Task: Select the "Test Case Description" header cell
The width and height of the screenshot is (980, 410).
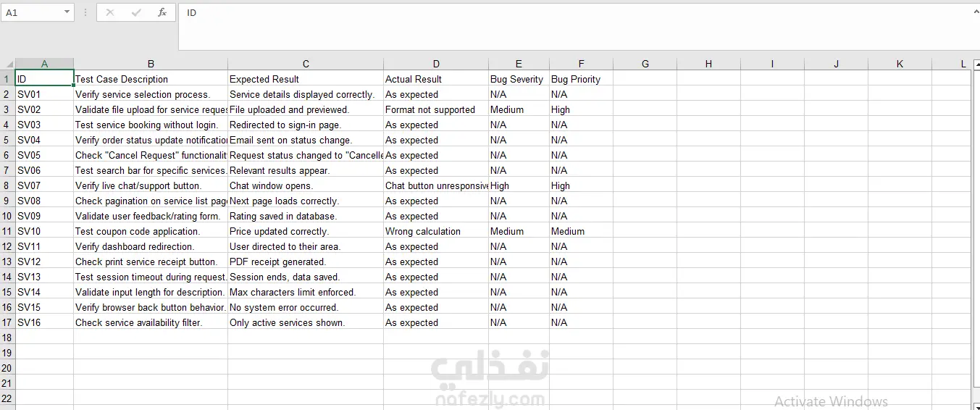Action: tap(151, 79)
